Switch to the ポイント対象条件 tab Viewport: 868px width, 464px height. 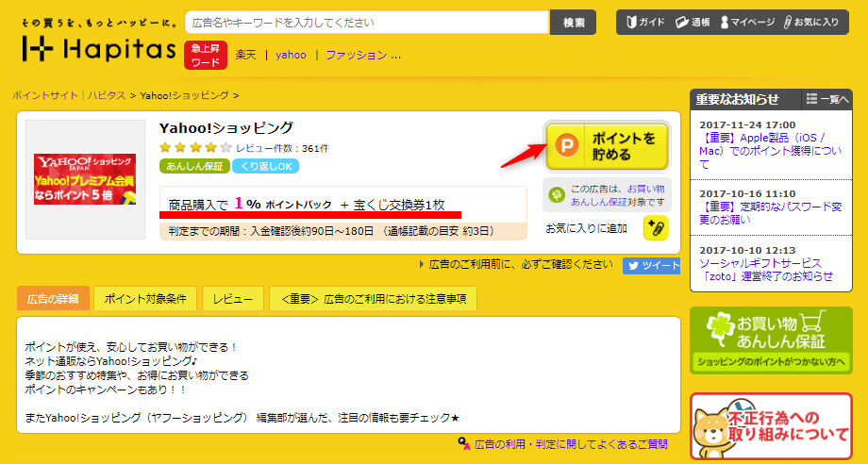pyautogui.click(x=145, y=299)
